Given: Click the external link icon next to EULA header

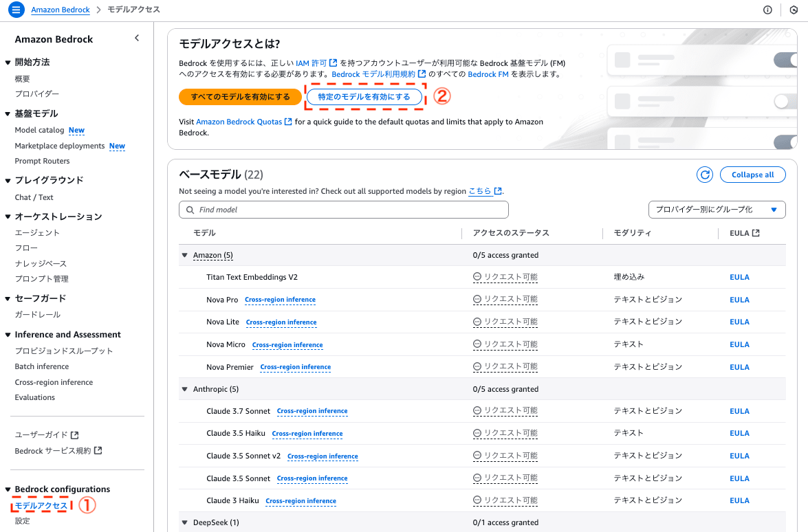Looking at the screenshot, I should tap(756, 233).
